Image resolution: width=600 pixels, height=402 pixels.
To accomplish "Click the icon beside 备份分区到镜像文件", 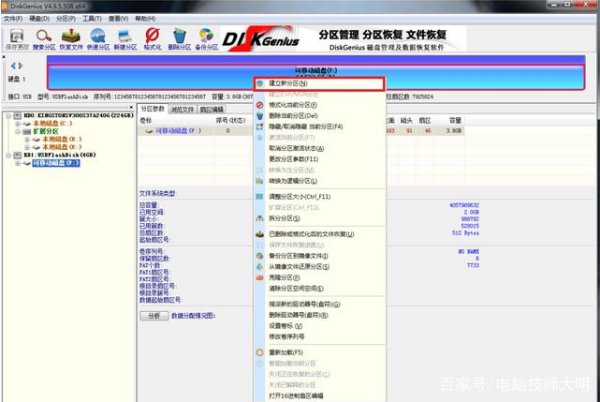I will coord(260,256).
